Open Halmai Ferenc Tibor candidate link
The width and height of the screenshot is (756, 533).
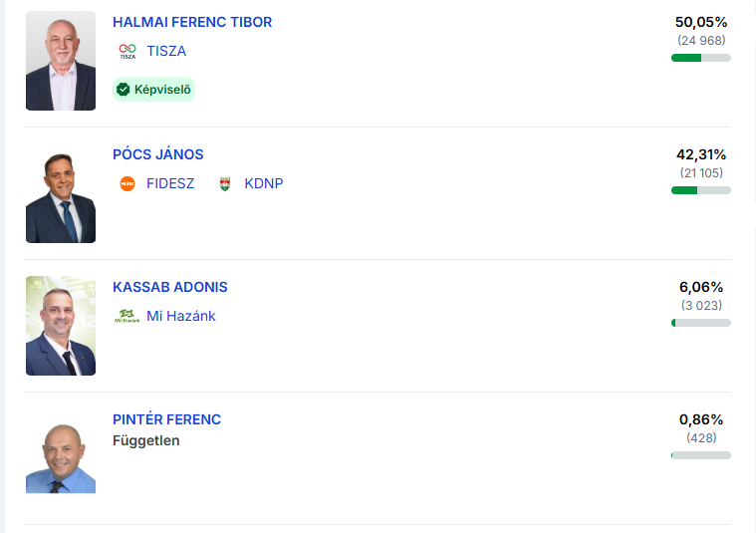tap(192, 22)
